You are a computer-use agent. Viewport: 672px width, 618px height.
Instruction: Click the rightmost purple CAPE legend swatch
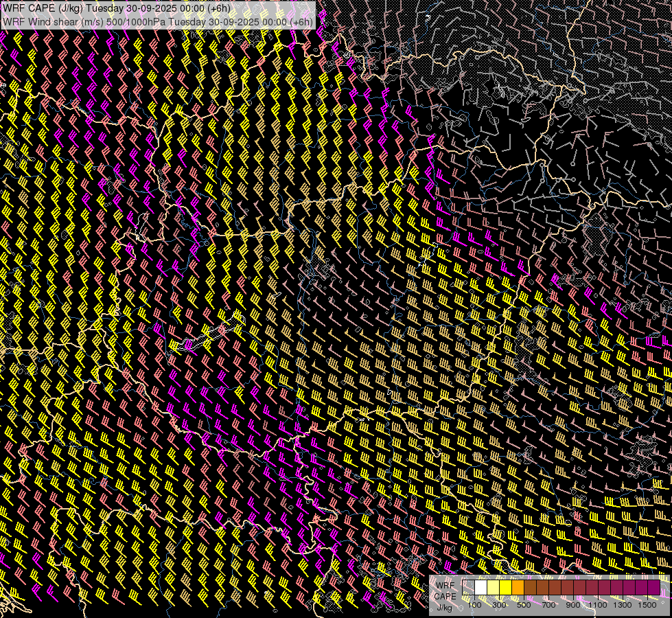pyautogui.click(x=653, y=588)
